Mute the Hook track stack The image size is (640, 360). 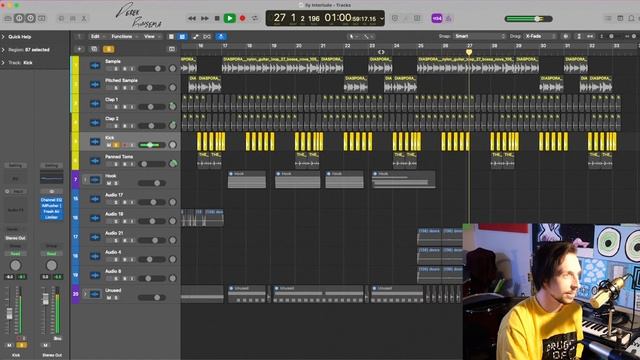coord(109,183)
